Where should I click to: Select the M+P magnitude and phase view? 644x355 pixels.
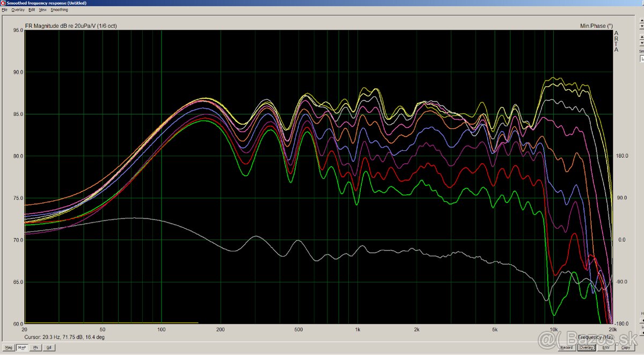coord(22,347)
